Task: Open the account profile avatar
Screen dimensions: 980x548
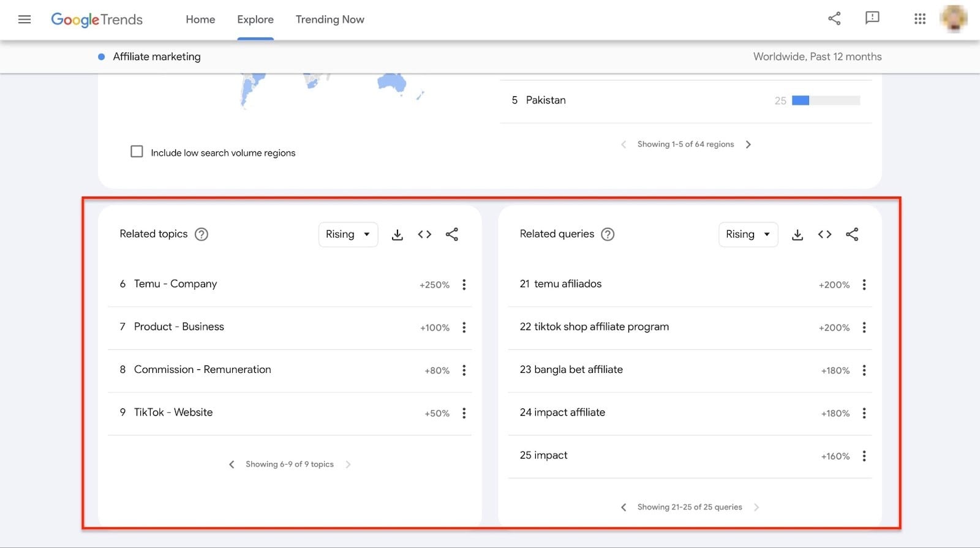Action: (x=954, y=19)
